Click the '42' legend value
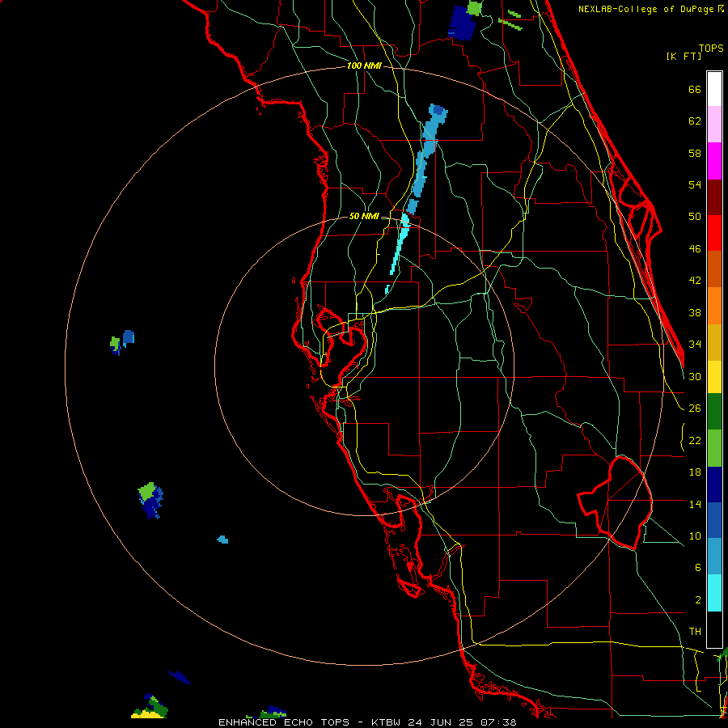Screen dimensions: 728x728 tap(695, 281)
